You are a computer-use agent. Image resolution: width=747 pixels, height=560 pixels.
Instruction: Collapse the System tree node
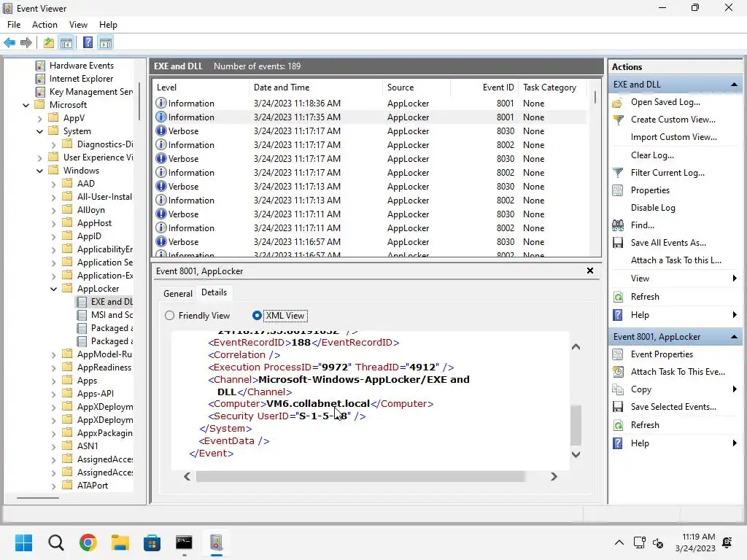[x=39, y=131]
